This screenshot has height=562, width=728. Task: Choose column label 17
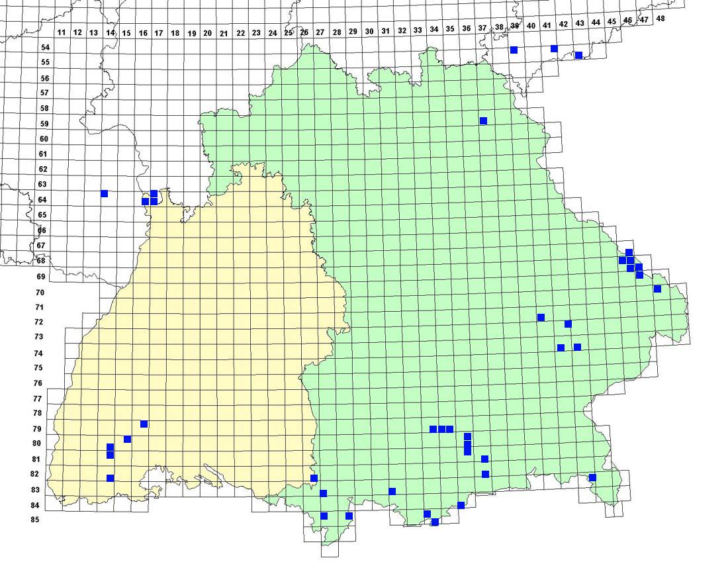(159, 33)
